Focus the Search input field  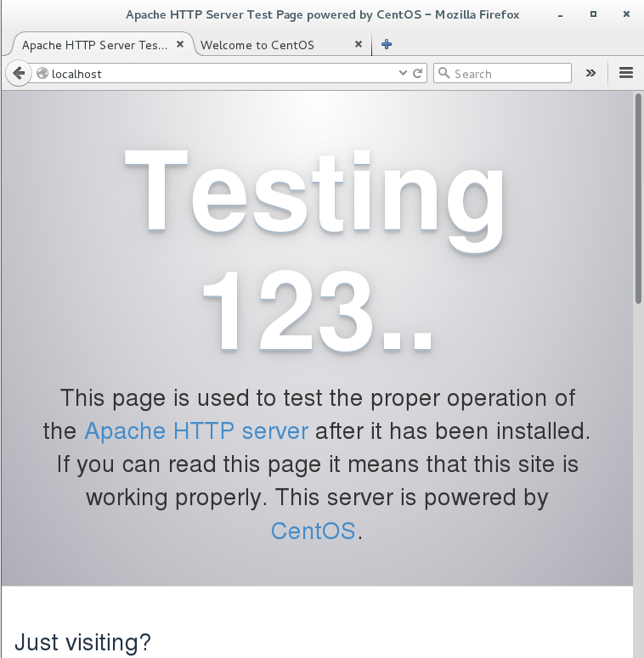tap(502, 73)
